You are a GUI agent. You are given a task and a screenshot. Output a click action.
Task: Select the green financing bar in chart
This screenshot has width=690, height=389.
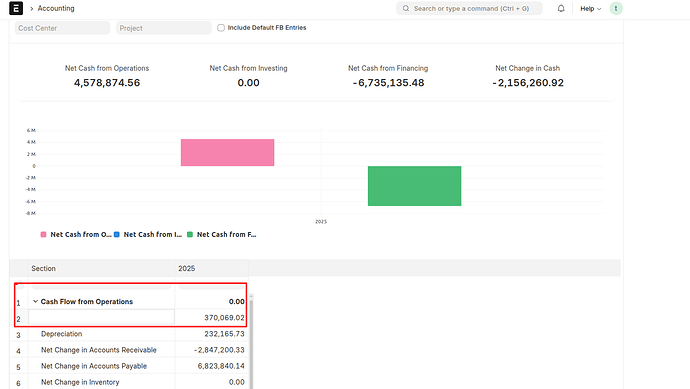tap(415, 186)
